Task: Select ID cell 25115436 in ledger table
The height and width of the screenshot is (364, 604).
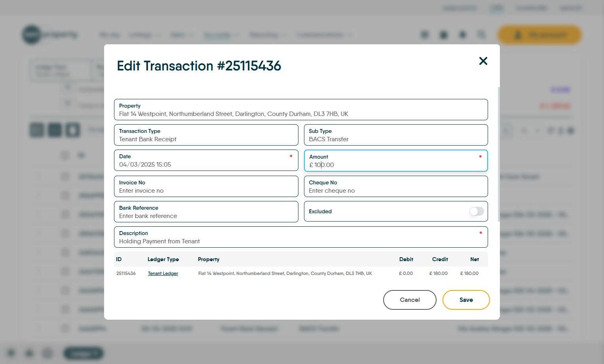Action: pos(126,273)
